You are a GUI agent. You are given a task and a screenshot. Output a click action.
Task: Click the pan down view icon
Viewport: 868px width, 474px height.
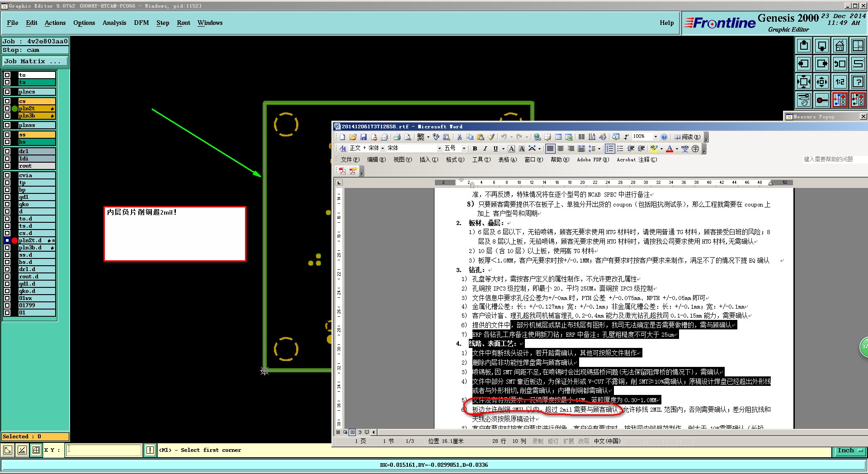click(822, 46)
